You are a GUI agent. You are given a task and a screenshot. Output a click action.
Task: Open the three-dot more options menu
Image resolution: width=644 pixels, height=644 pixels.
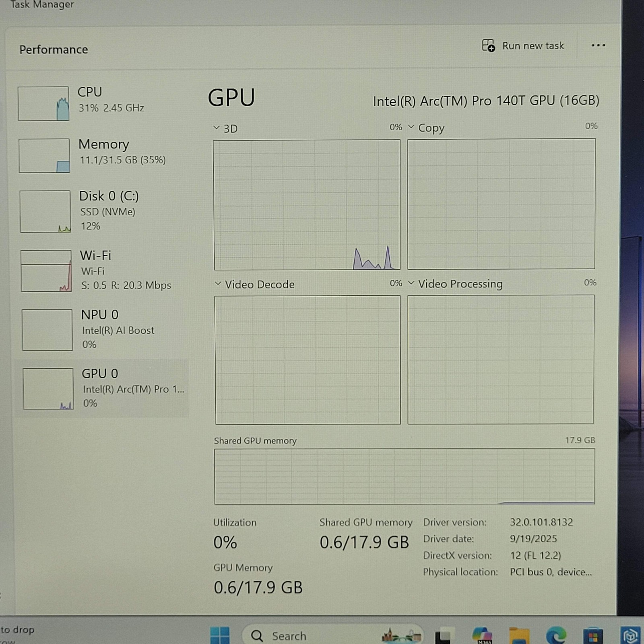click(598, 45)
